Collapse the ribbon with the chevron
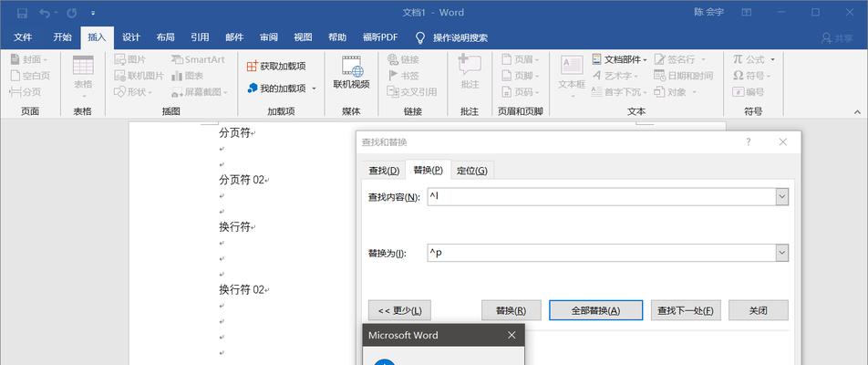 857,111
